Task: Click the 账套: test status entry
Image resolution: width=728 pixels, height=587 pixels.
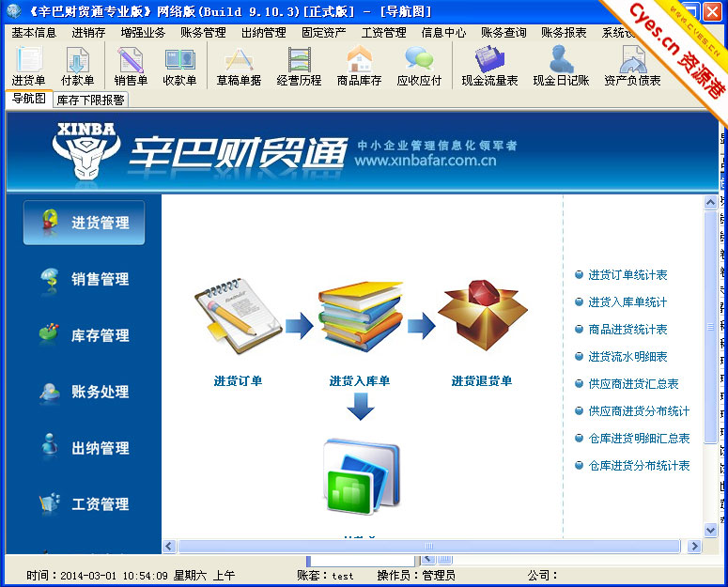Action: [x=325, y=576]
